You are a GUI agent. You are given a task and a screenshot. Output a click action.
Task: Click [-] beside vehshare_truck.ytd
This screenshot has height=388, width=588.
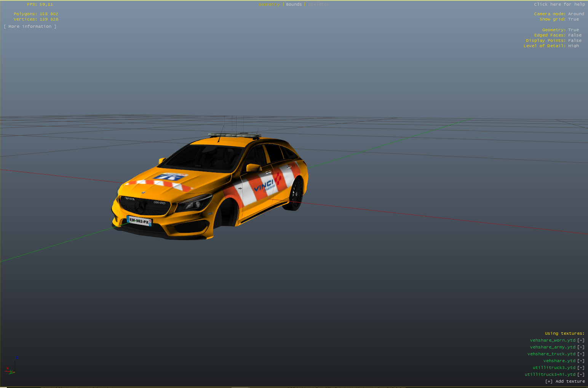coord(580,354)
